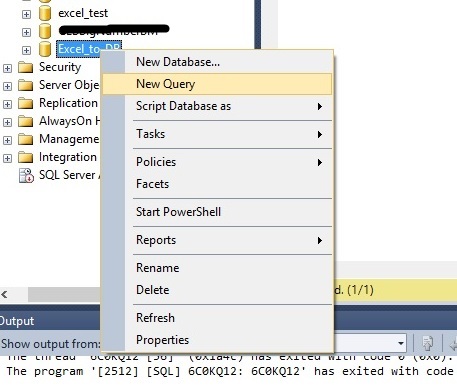Select the Replication tree label
Screen dimensions: 457x389
pyautogui.click(x=68, y=103)
